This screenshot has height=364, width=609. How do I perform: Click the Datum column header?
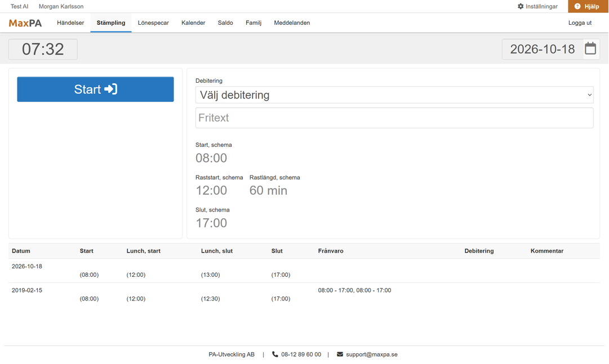click(x=21, y=251)
